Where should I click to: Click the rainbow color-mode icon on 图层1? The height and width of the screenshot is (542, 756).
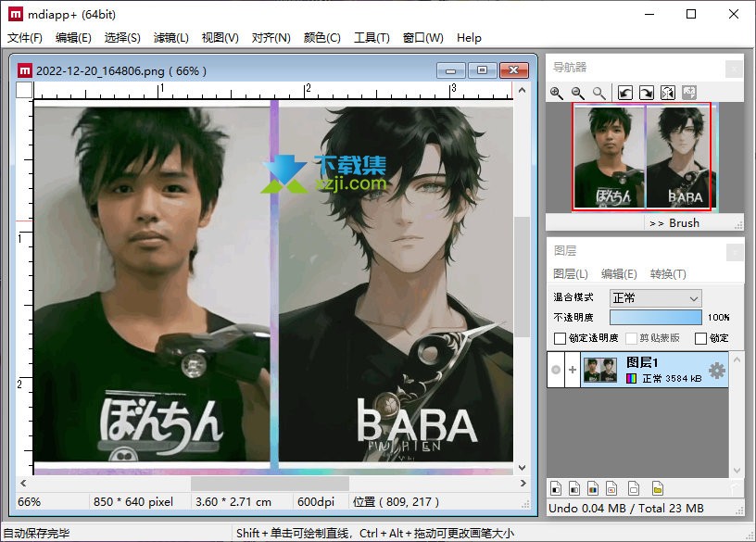(x=631, y=379)
